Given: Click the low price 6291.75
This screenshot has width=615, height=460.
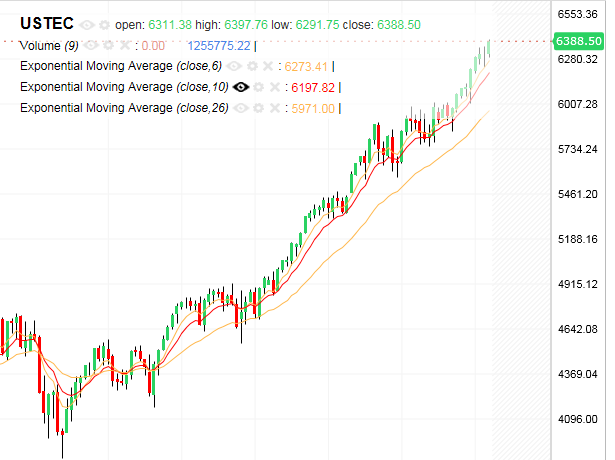Looking at the screenshot, I should pos(317,25).
